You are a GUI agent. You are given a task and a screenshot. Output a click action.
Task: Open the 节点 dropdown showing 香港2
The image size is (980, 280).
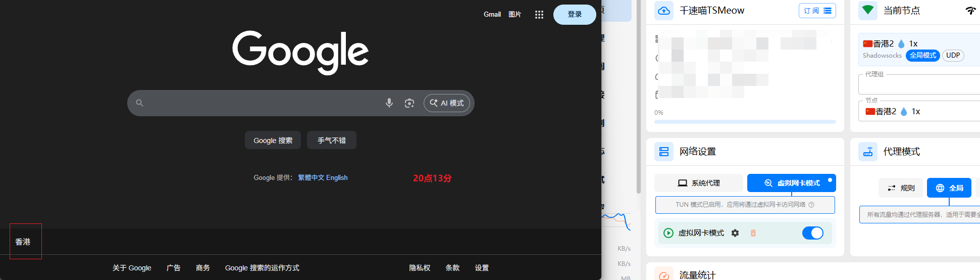coord(919,112)
